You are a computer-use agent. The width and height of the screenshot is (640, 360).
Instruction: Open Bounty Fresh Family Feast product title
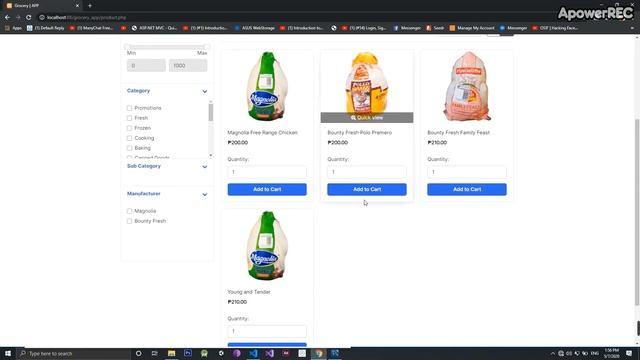coord(458,133)
